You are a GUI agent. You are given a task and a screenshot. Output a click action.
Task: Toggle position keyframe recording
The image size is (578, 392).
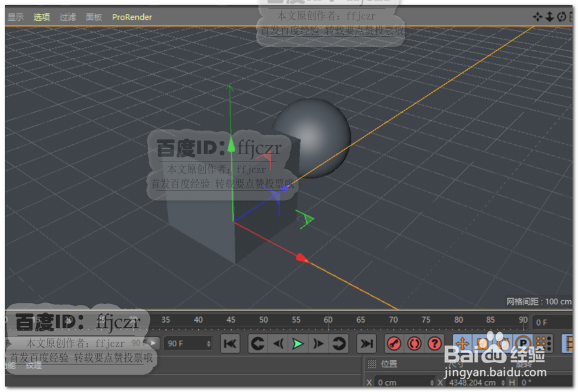(461, 344)
